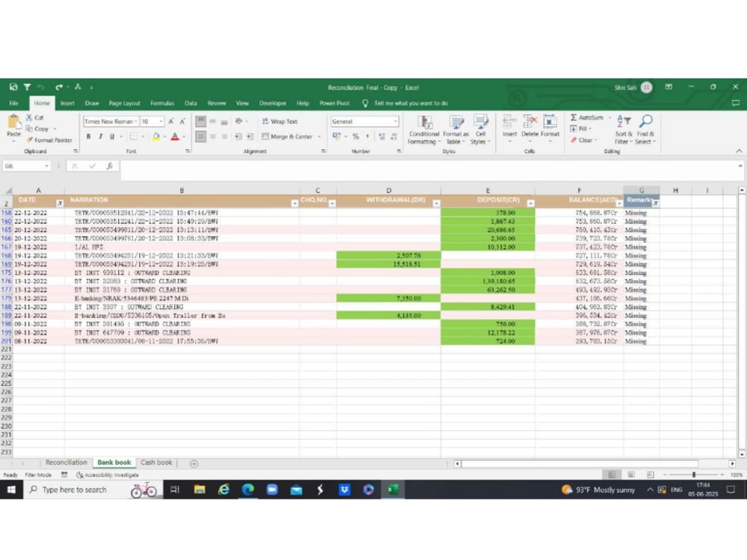747x560 pixels.
Task: Apply red font color A
Action: pyautogui.click(x=175, y=137)
